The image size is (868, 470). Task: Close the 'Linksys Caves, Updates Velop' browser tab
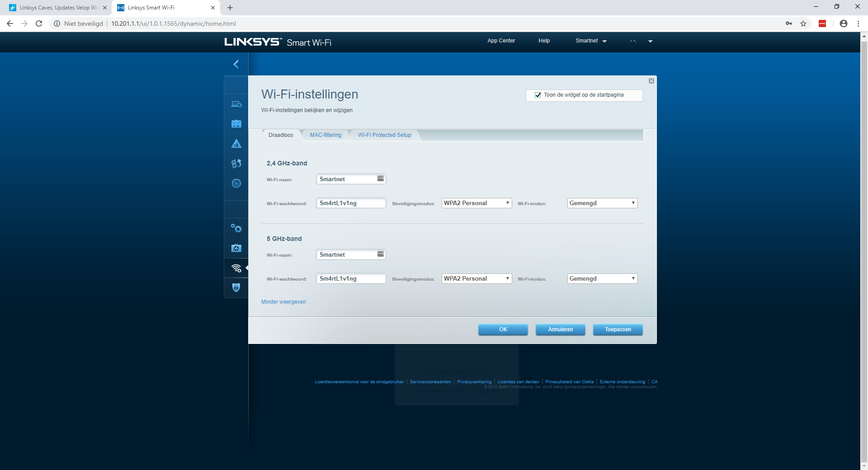[105, 8]
